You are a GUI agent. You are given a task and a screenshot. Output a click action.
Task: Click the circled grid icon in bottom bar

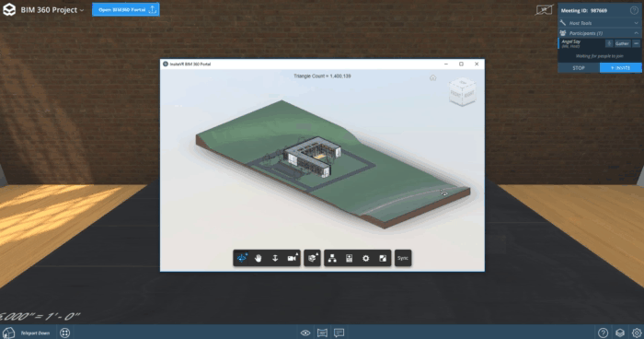(65, 333)
